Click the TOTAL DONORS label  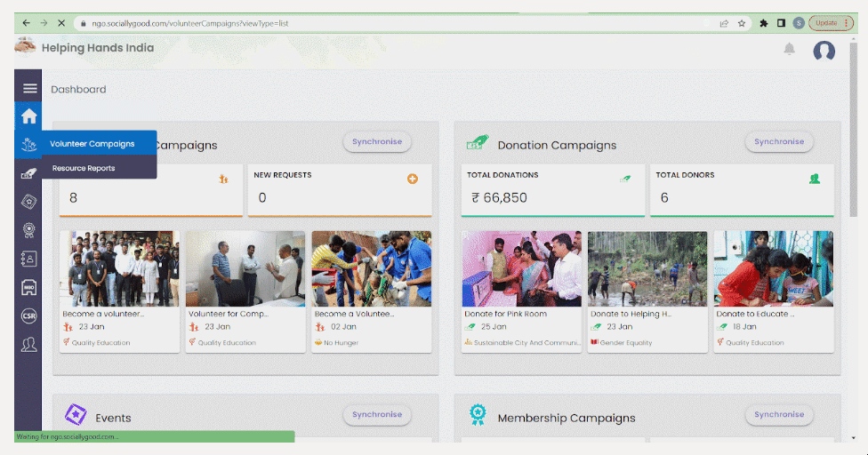click(685, 175)
